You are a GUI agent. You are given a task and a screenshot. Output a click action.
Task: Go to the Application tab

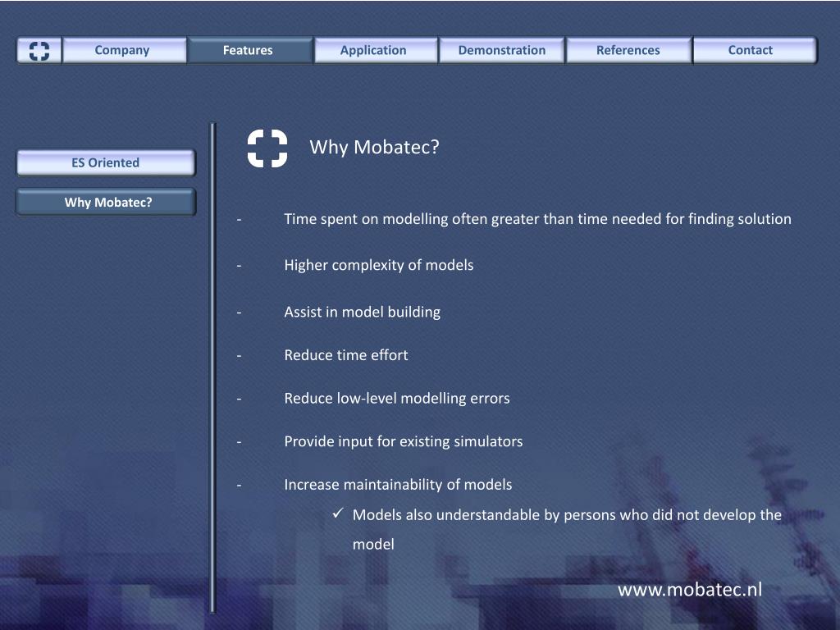[x=376, y=50]
